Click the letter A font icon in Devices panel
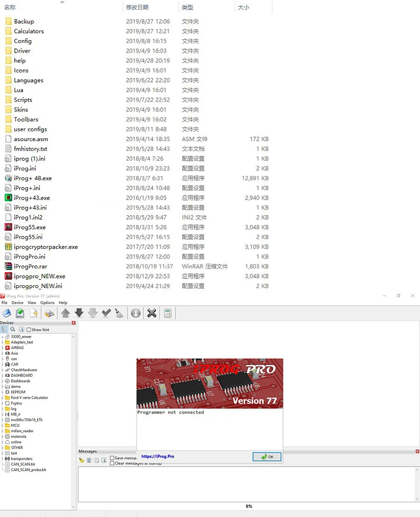The width and height of the screenshot is (420, 517). pos(22,329)
